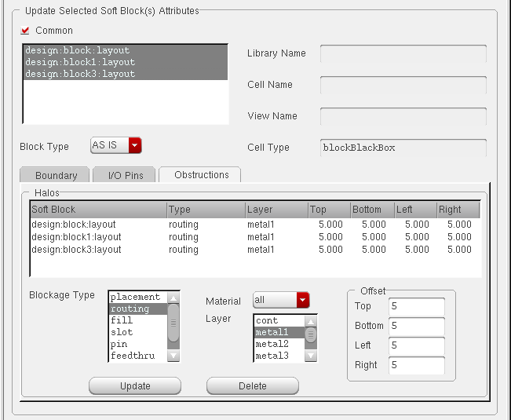Screen dimensions: 511x420
Task: Choose placement in Blockage Type list
Action: pyautogui.click(x=135, y=297)
